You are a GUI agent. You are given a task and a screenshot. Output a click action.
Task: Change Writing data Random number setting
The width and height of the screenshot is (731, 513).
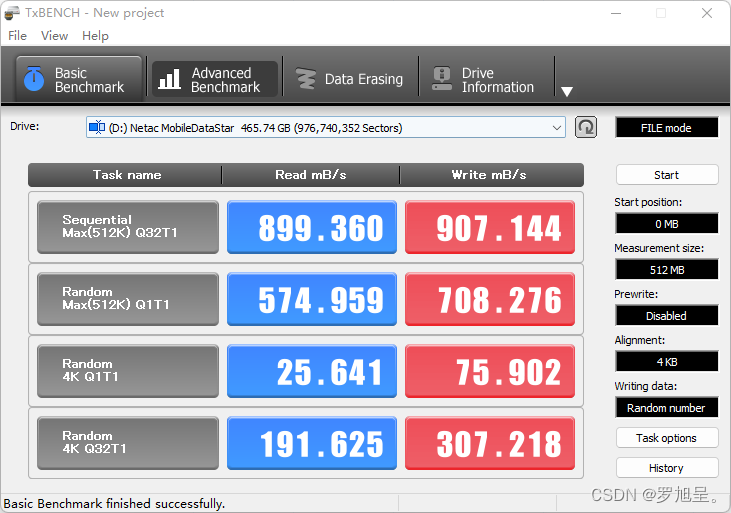(x=667, y=408)
